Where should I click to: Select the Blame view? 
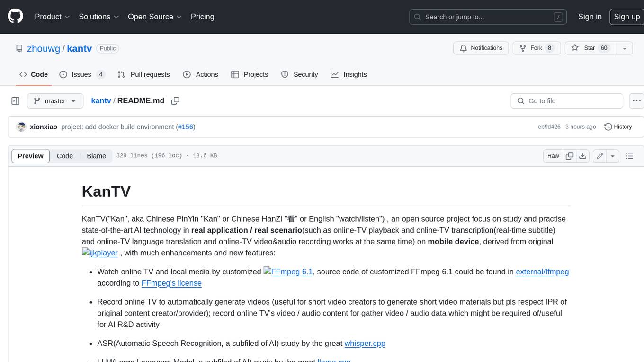pos(96,156)
